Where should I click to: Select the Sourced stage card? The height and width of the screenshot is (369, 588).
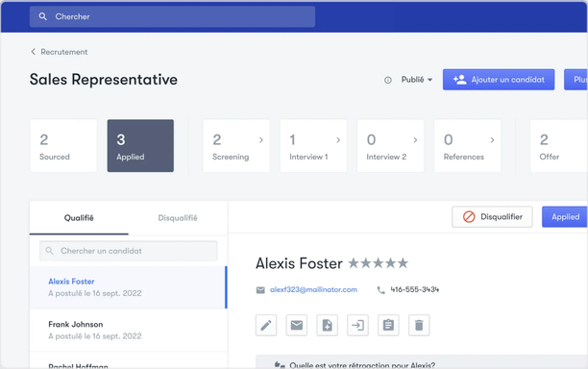pyautogui.click(x=63, y=146)
